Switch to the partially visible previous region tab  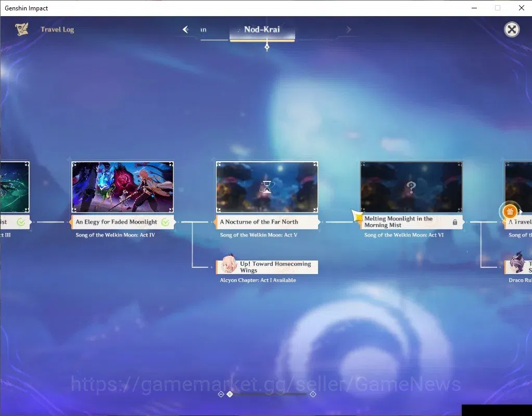coord(204,30)
